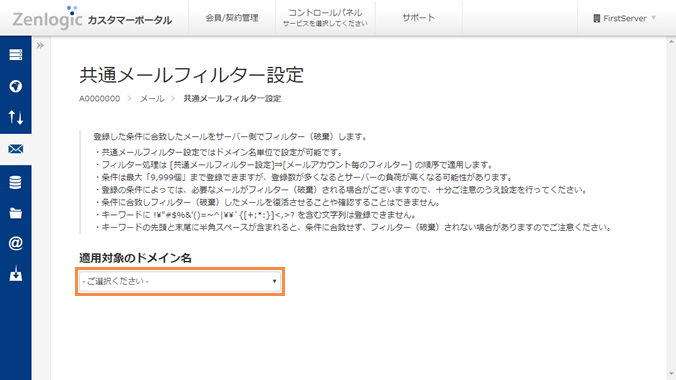Viewport: 676px width, 380px height.
Task: Open the server icon in the sidebar
Action: pos(16,55)
